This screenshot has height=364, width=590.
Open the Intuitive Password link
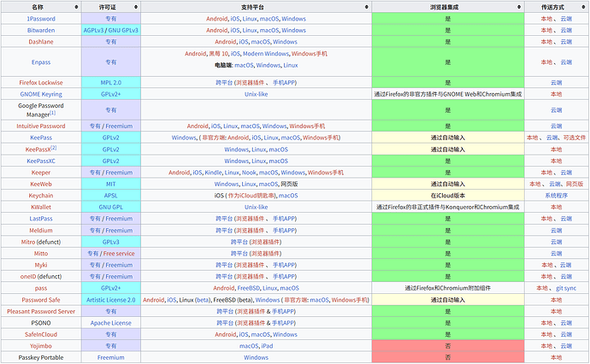point(41,126)
